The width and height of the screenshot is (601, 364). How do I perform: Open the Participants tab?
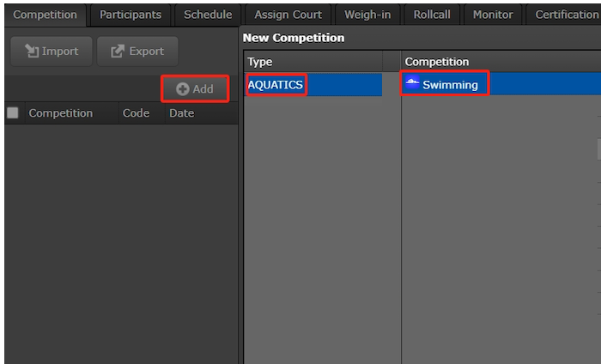130,15
